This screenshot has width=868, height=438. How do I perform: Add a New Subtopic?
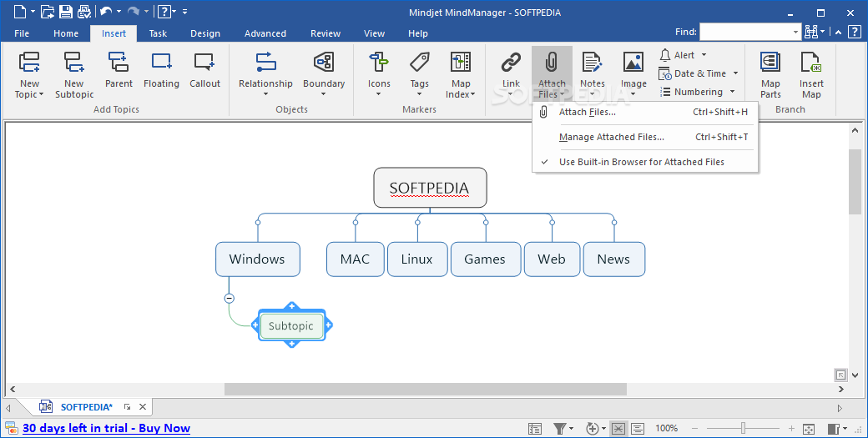tap(73, 74)
